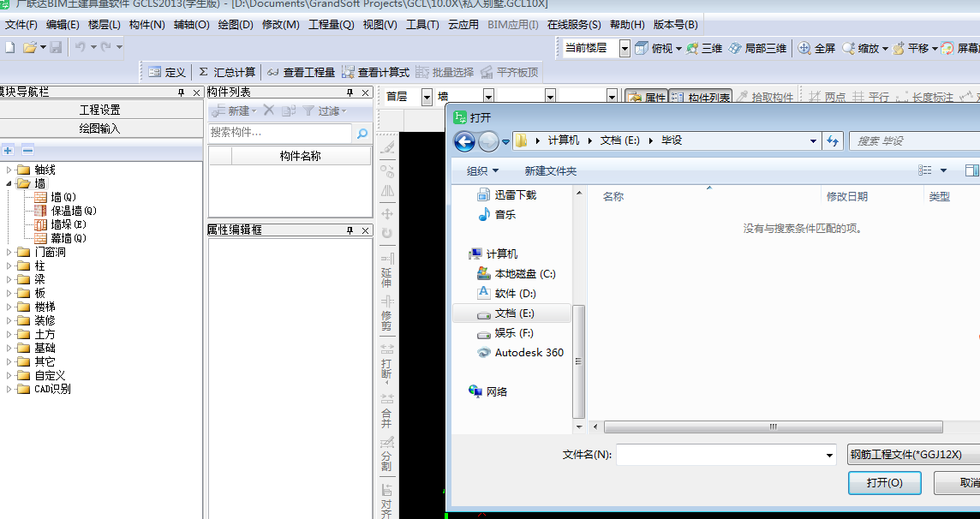Open the dropdown arrow next to Open folder icon
Image resolution: width=980 pixels, height=519 pixels.
click(x=43, y=47)
